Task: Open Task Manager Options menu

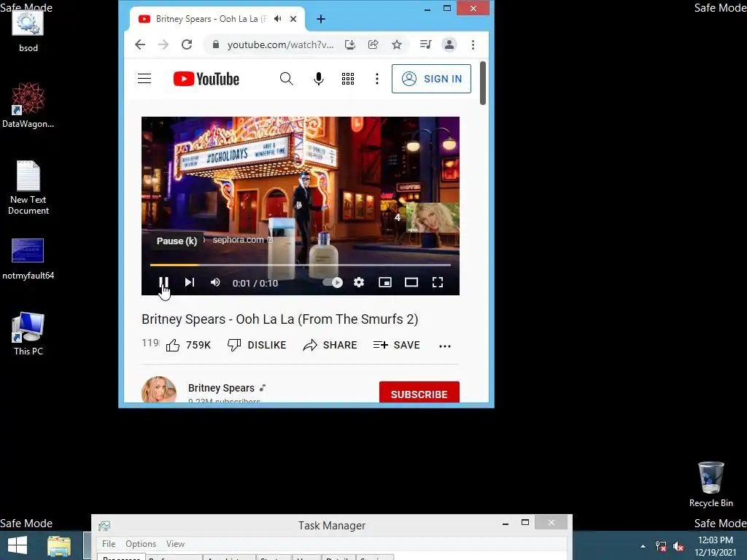Action: (x=141, y=544)
